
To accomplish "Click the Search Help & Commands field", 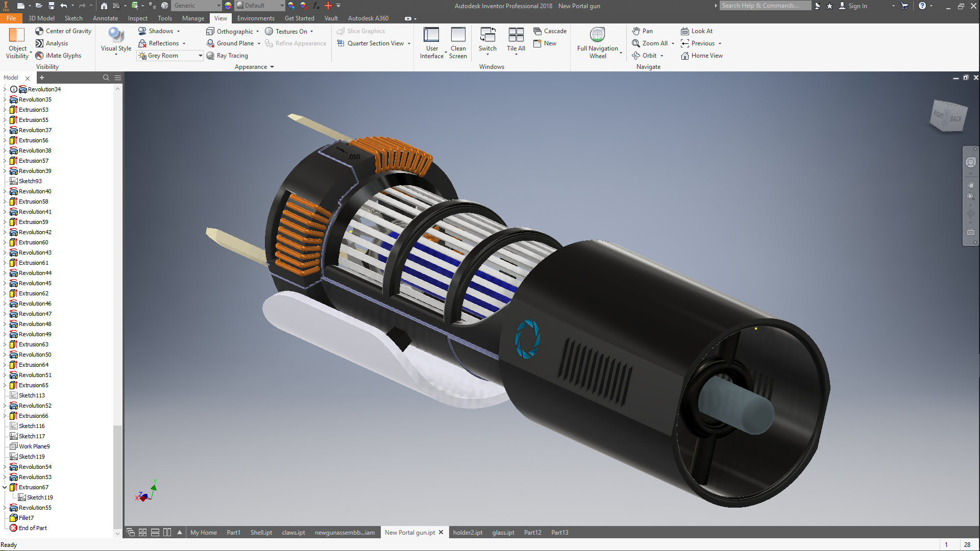I will pos(765,6).
